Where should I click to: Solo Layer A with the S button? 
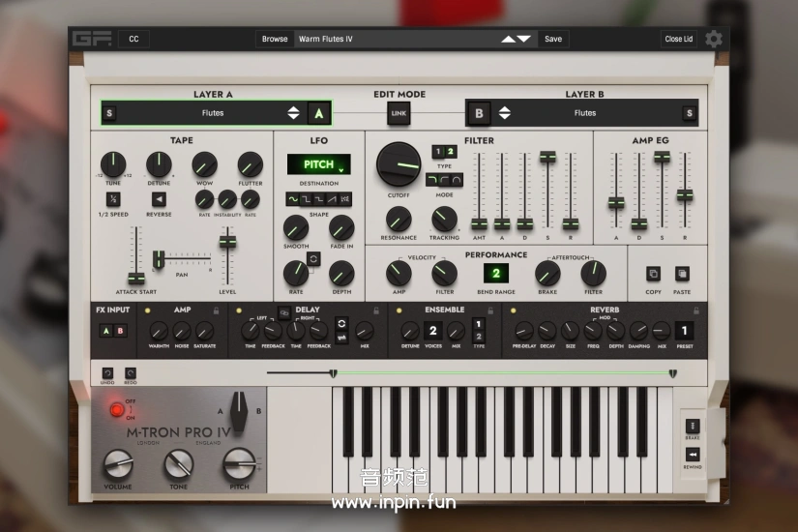click(109, 113)
